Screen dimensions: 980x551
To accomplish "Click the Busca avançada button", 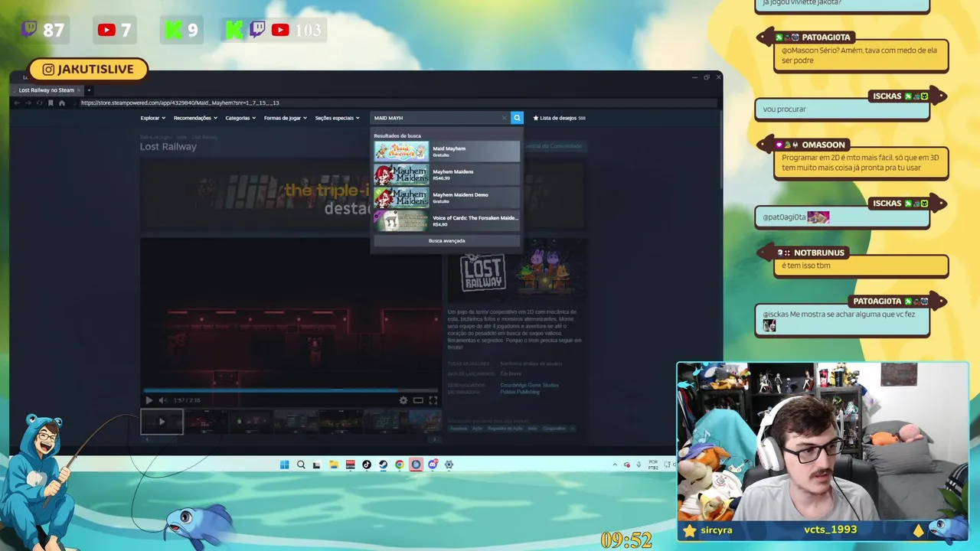I will pos(446,240).
